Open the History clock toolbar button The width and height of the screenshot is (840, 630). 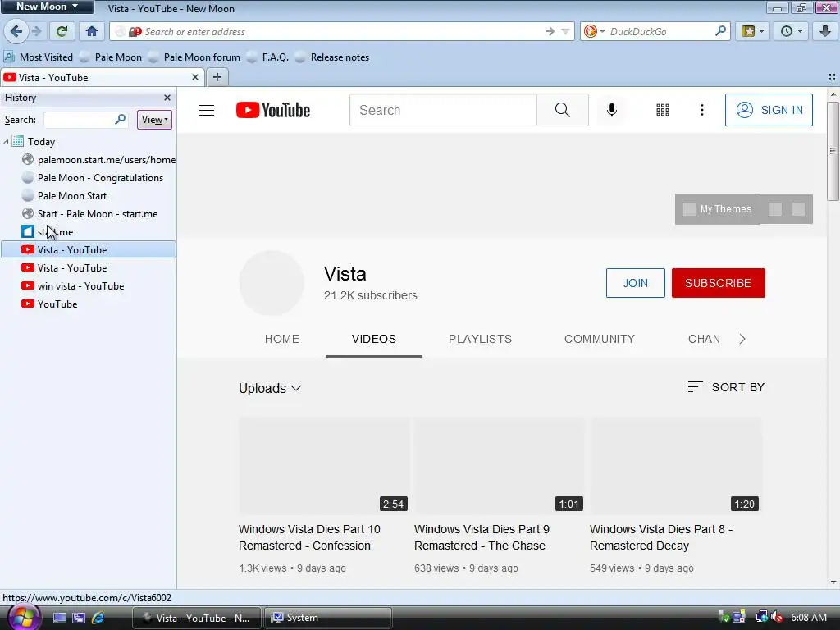coord(791,31)
